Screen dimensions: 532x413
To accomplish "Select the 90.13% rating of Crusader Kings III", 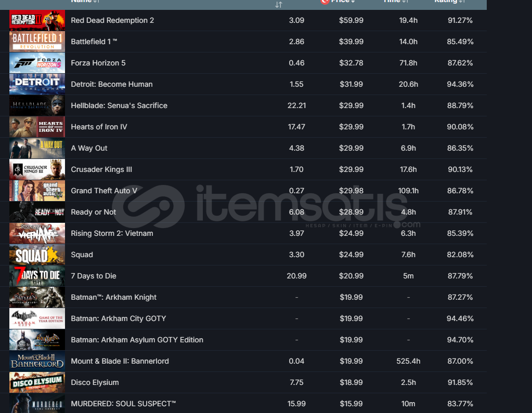I will click(x=460, y=170).
